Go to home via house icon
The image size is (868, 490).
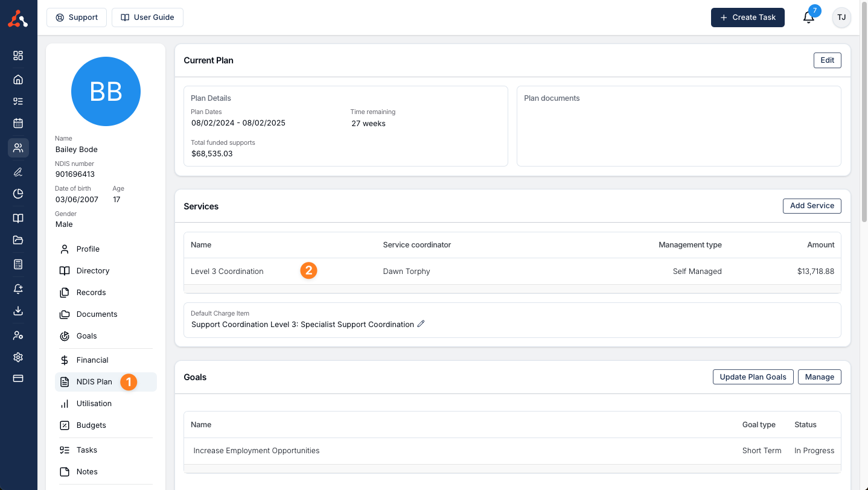tap(18, 79)
